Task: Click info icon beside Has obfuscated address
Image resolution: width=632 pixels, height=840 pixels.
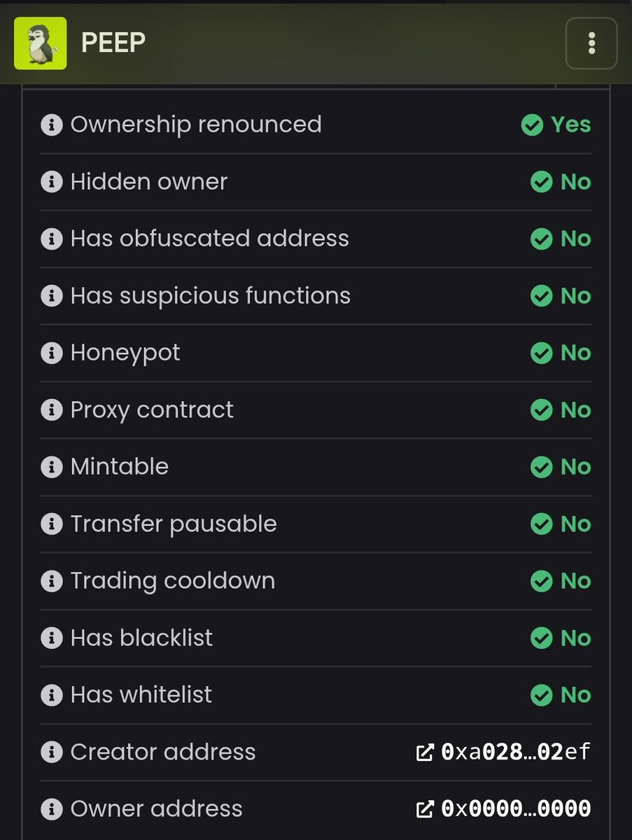Action: click(x=51, y=239)
